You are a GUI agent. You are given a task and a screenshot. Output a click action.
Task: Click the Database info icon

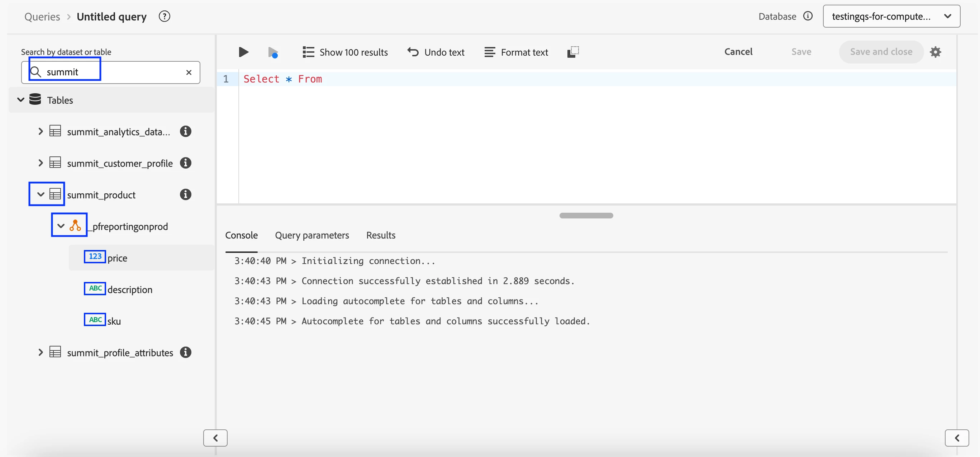pos(808,16)
